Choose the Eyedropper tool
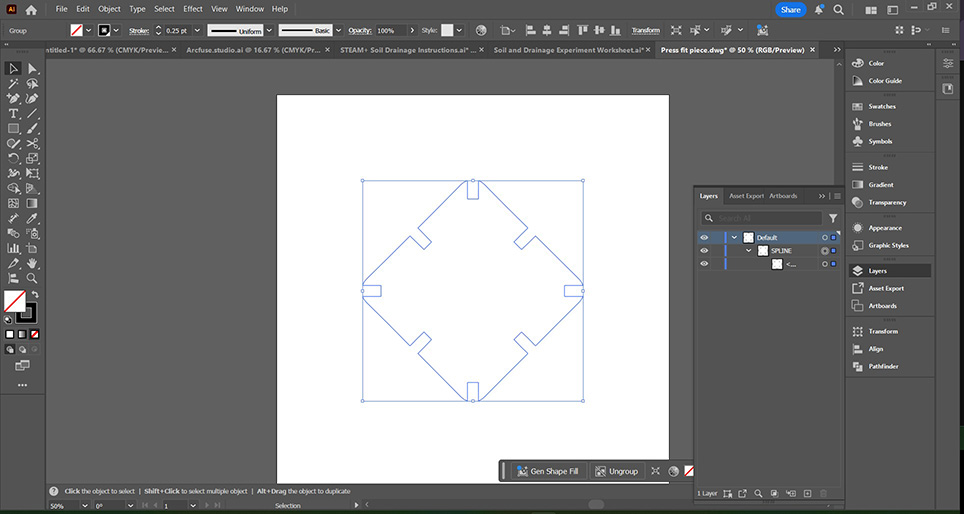Viewport: 964px width, 514px height. coord(32,218)
